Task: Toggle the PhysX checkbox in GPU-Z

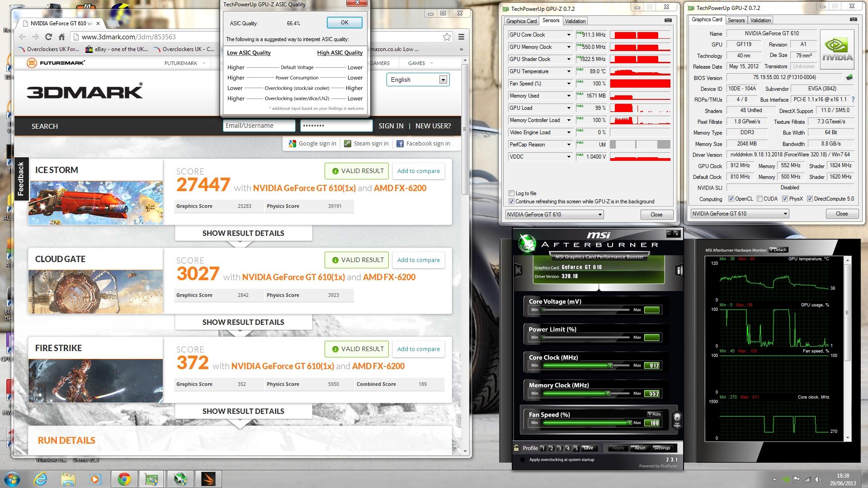Action: pyautogui.click(x=785, y=199)
